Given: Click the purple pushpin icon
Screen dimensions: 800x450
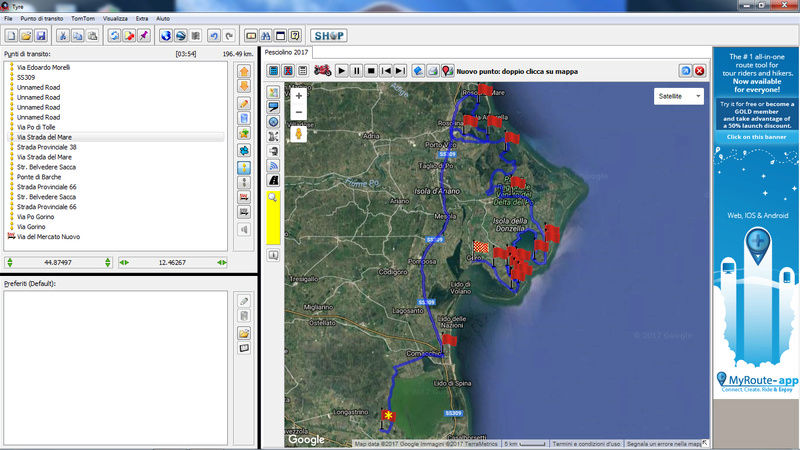Looking at the screenshot, I should point(144,36).
